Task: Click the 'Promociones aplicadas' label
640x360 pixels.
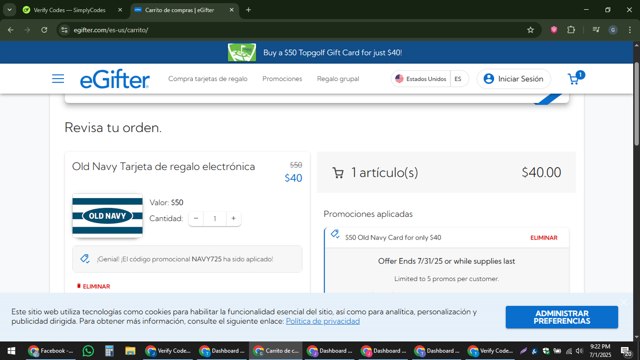Action: tap(368, 214)
